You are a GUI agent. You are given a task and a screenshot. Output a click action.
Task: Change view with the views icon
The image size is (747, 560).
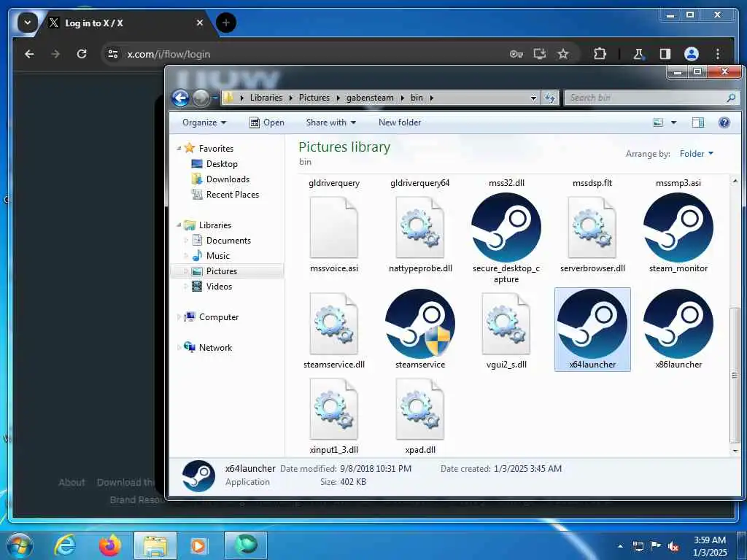pyautogui.click(x=658, y=122)
